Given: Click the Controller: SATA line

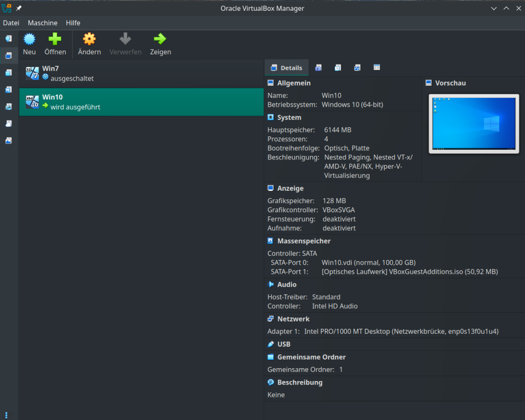Looking at the screenshot, I should point(292,253).
